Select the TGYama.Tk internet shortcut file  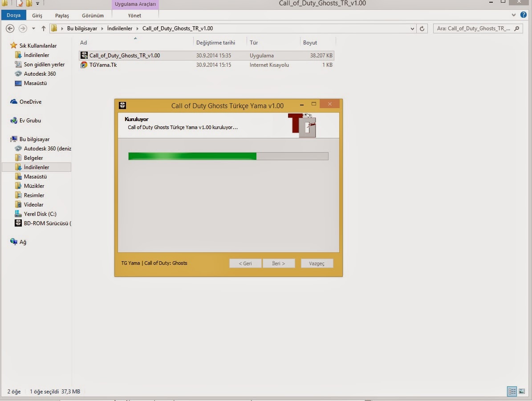tap(206, 65)
